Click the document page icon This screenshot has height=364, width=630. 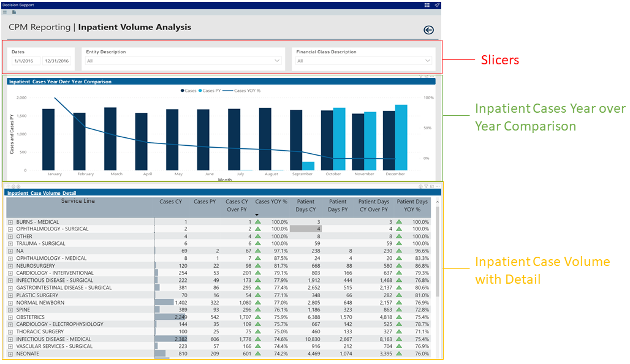(x=14, y=12)
